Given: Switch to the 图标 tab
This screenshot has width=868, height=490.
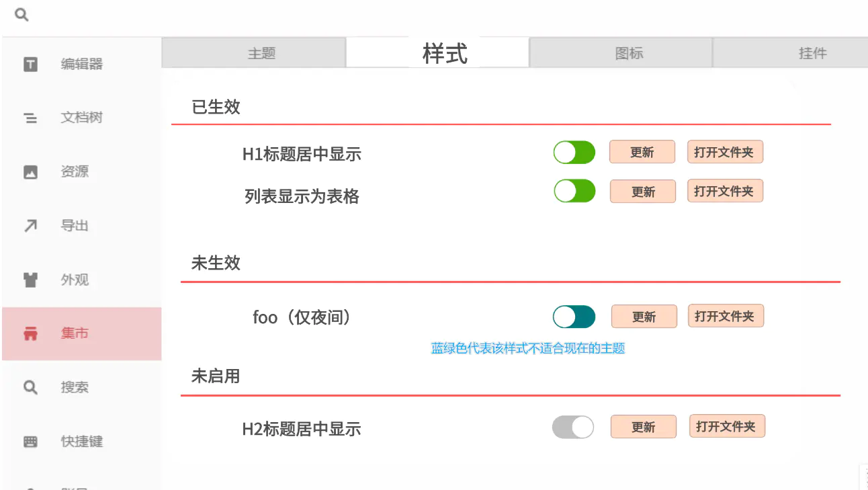Looking at the screenshot, I should click(x=629, y=53).
